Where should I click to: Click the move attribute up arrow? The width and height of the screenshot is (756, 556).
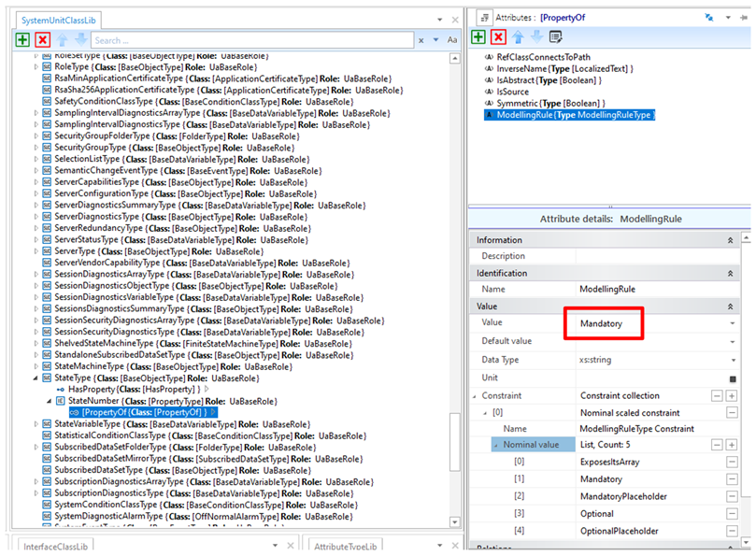[518, 36]
